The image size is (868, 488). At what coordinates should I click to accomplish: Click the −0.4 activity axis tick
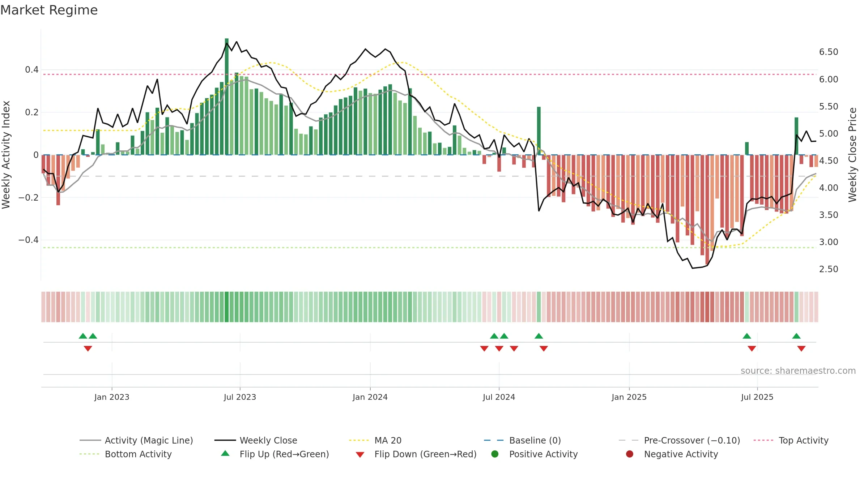click(x=29, y=240)
